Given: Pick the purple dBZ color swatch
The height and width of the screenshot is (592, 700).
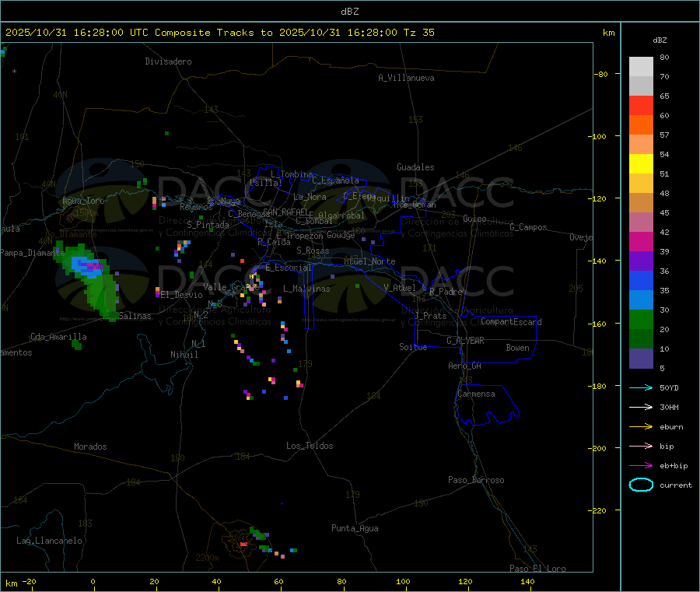Looking at the screenshot, I should [641, 261].
